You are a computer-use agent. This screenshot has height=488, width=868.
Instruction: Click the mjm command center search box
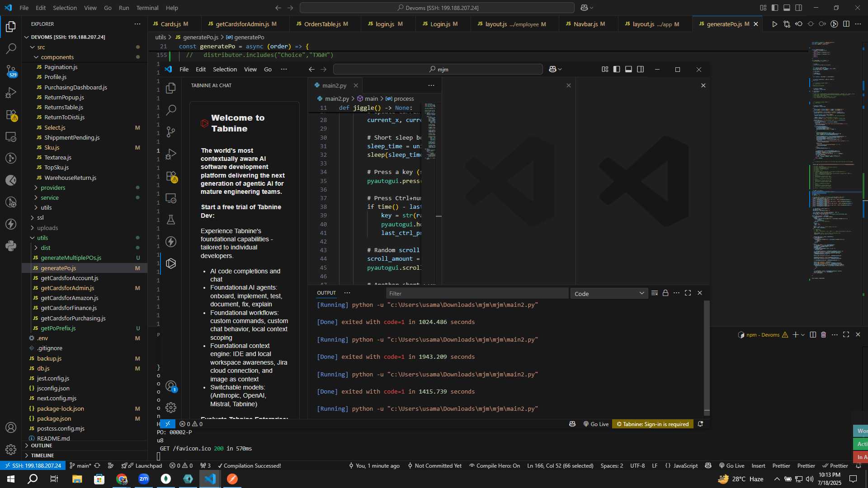coord(438,69)
